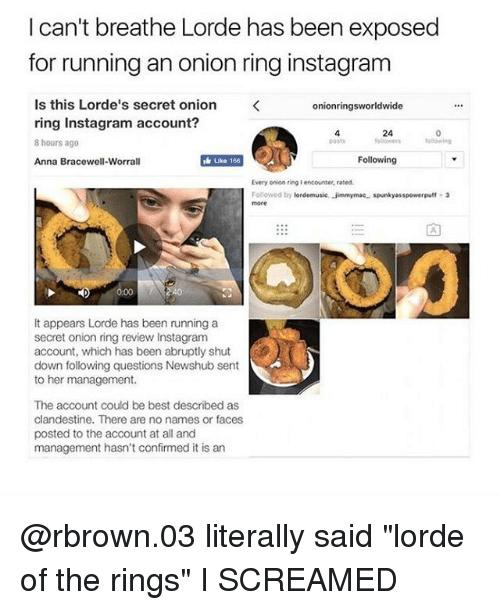Image resolution: width=500 pixels, height=610 pixels.
Task: Open the three-dots options menu
Action: click(458, 105)
